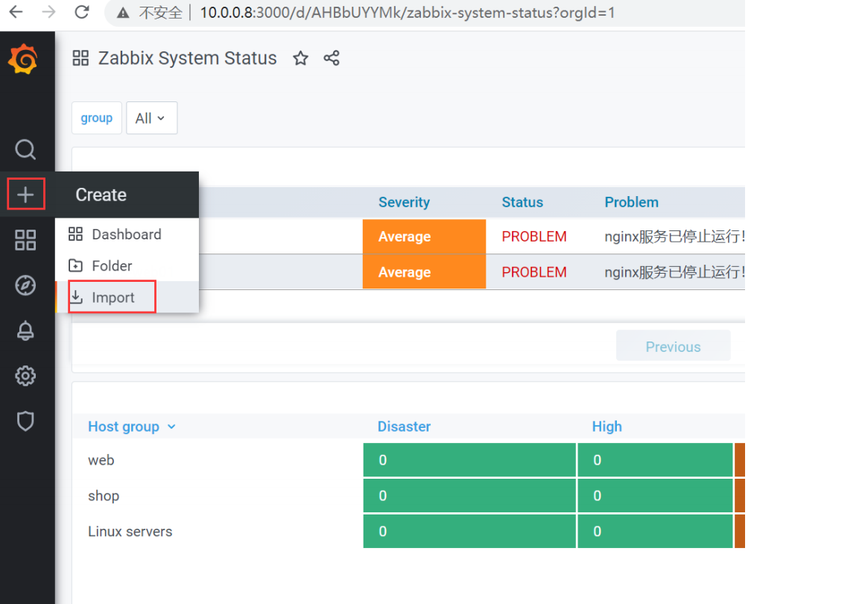Click Disaster count for Linux servers
Screen dimensions: 868x604
(469, 532)
